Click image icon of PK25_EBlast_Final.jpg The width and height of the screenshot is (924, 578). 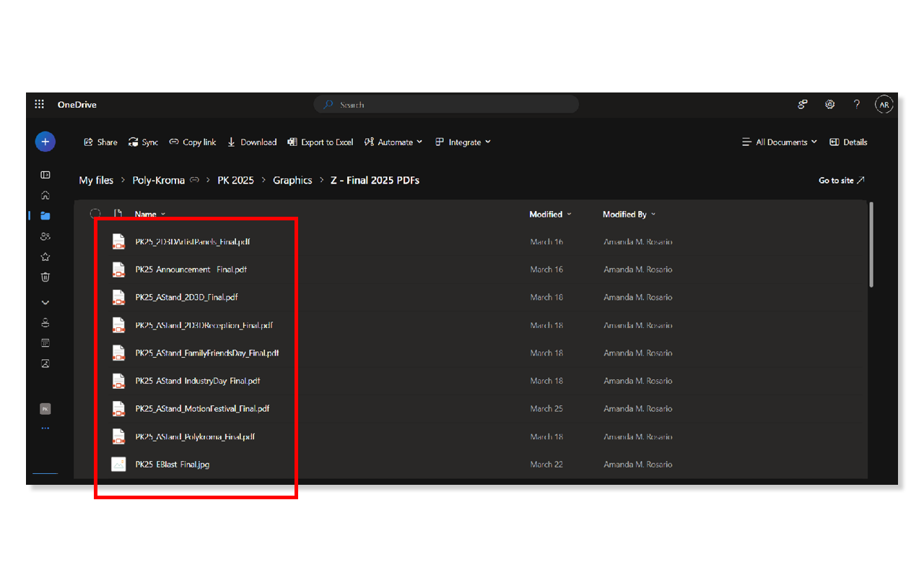click(118, 465)
